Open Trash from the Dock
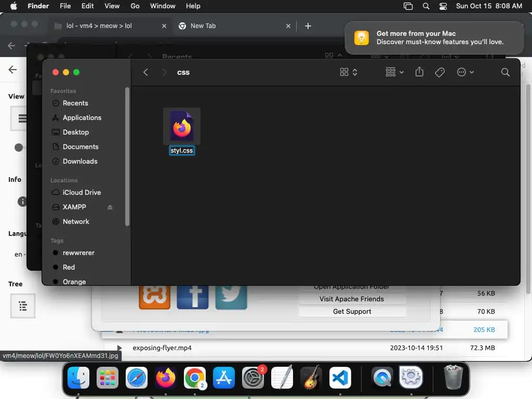Viewport: 532px width, 399px height. [453, 378]
